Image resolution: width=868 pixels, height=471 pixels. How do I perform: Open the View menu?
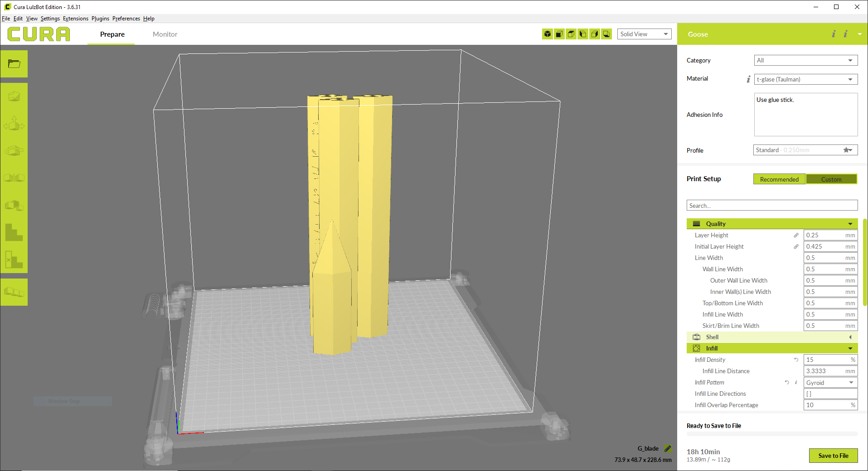click(x=32, y=19)
